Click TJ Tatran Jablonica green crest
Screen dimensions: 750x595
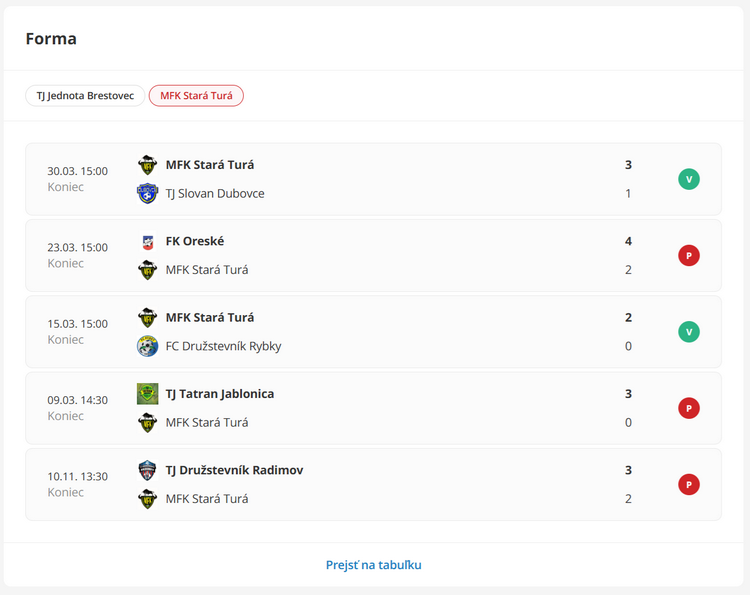click(147, 394)
